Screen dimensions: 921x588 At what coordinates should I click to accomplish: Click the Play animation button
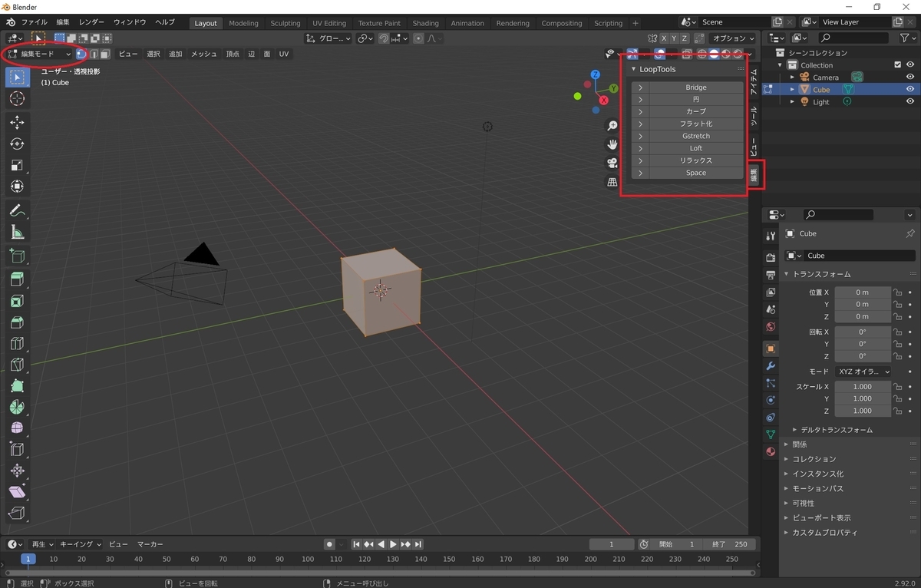(393, 544)
